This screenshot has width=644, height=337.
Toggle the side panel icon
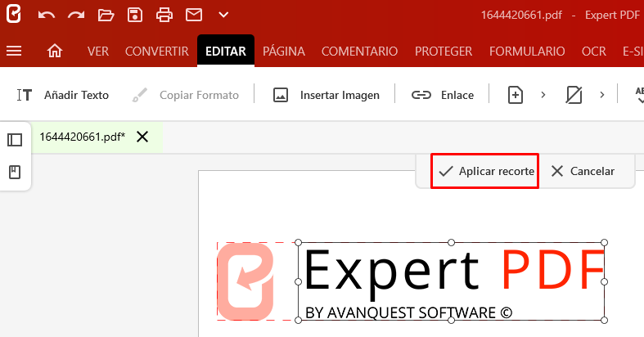click(15, 140)
